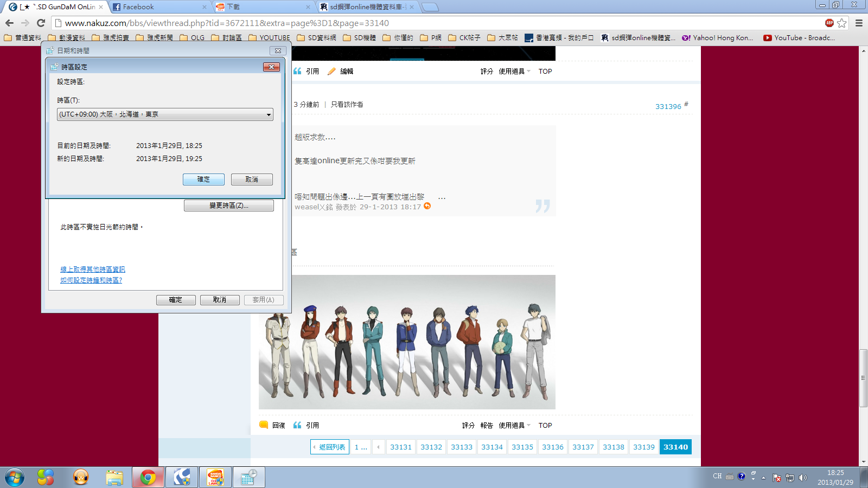868x488 pixels.
Task: Switch to the Facebook tab
Action: point(159,7)
